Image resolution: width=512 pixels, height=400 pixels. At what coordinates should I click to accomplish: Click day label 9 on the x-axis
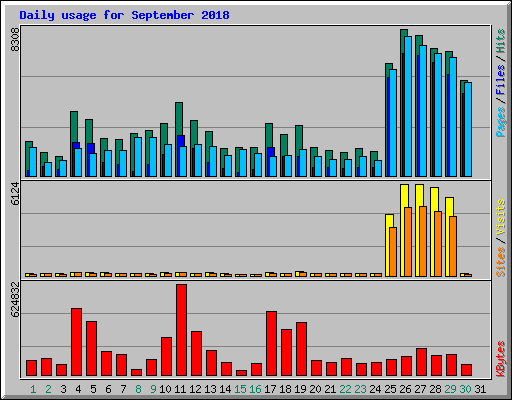[153, 389]
